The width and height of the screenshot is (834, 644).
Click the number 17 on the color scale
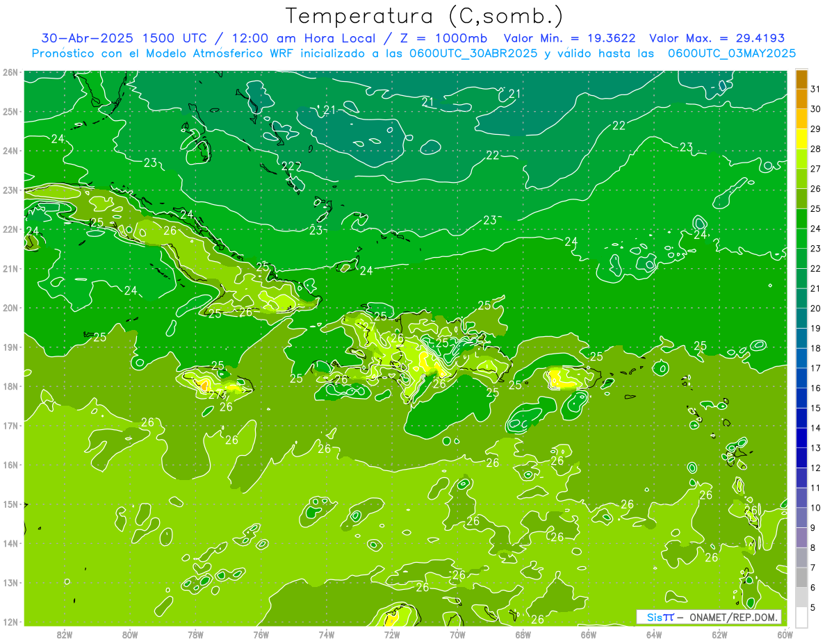(x=815, y=368)
